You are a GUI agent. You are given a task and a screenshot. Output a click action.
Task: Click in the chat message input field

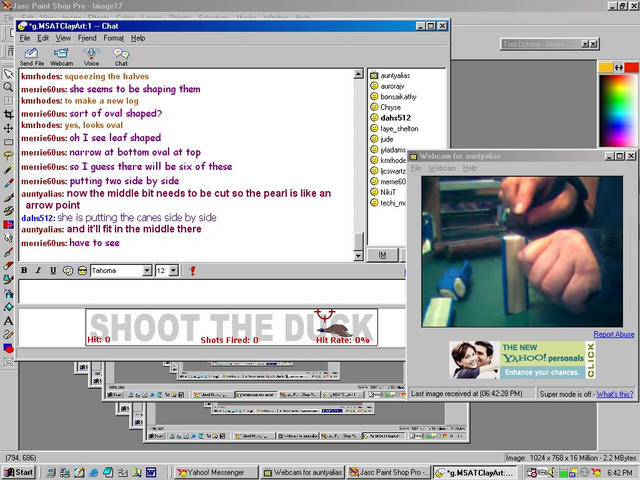212,291
